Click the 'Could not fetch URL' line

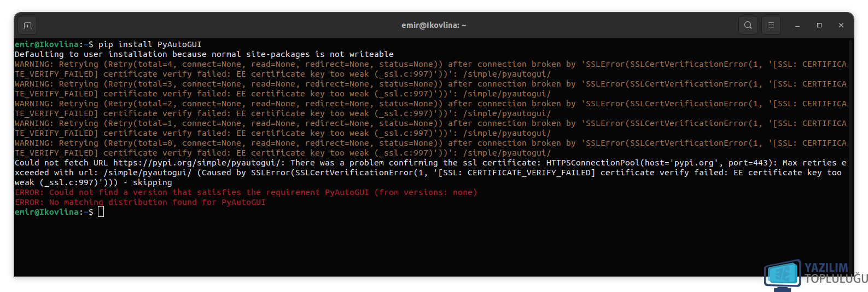(430, 163)
